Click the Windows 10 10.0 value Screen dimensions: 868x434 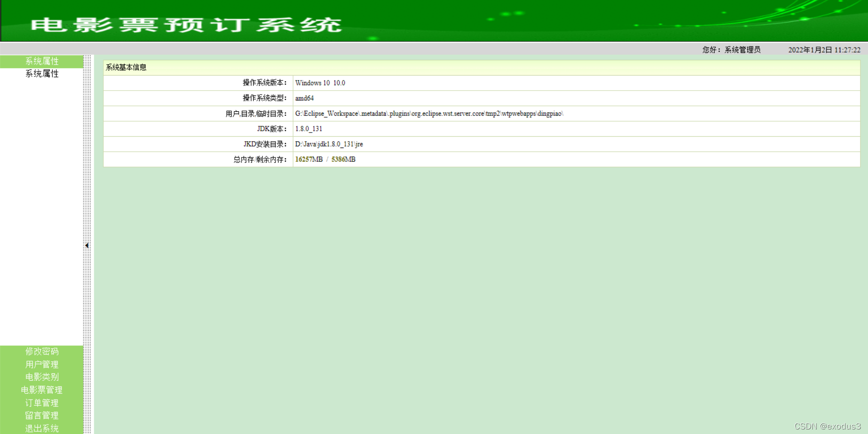click(320, 83)
